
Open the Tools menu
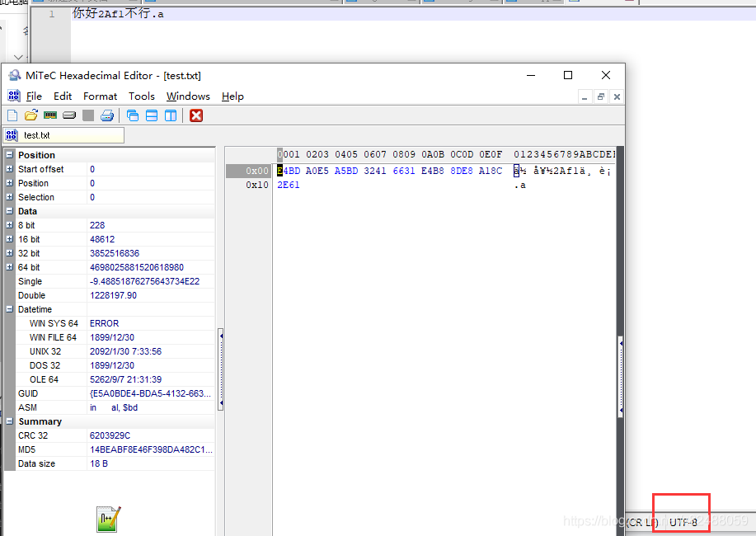pyautogui.click(x=141, y=96)
